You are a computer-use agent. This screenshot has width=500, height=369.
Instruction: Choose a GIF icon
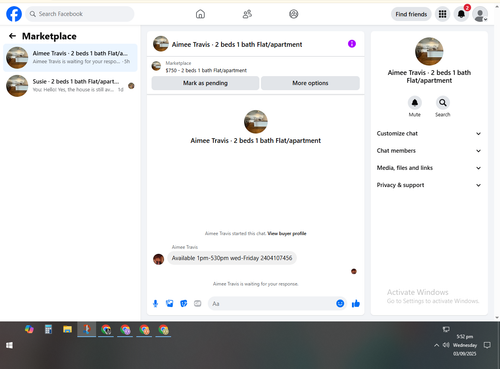pos(198,303)
